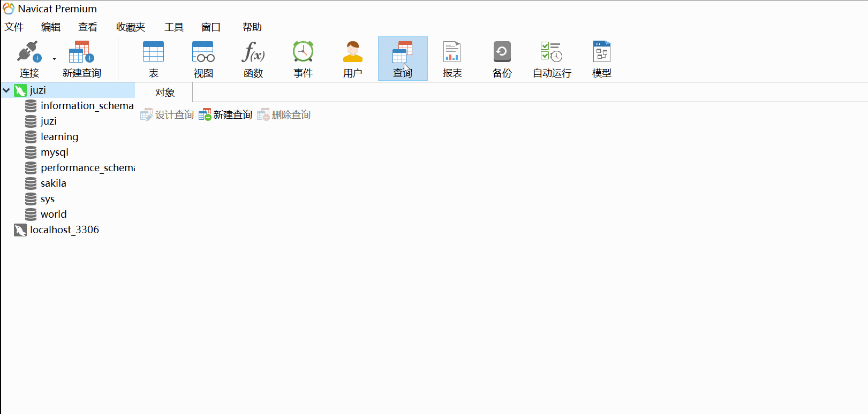868x414 pixels.
Task: Open the Report (报表) toolbar icon
Action: pyautogui.click(x=452, y=52)
